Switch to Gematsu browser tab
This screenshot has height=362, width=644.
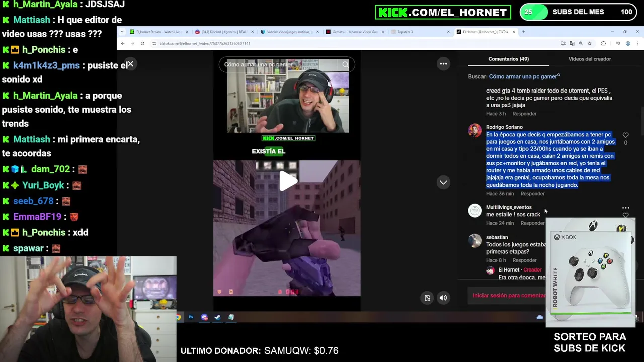(355, 32)
